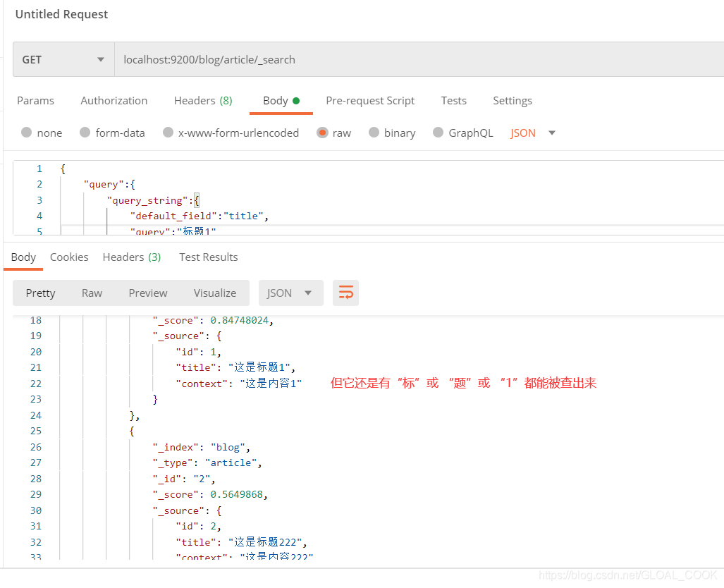724x588 pixels.
Task: Click the Untitled Request title
Action: pyautogui.click(x=61, y=14)
